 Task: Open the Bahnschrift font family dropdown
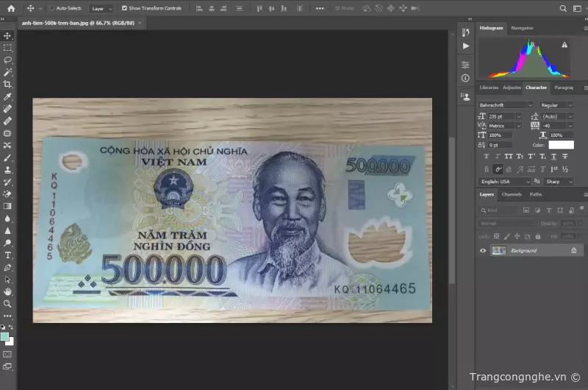506,105
